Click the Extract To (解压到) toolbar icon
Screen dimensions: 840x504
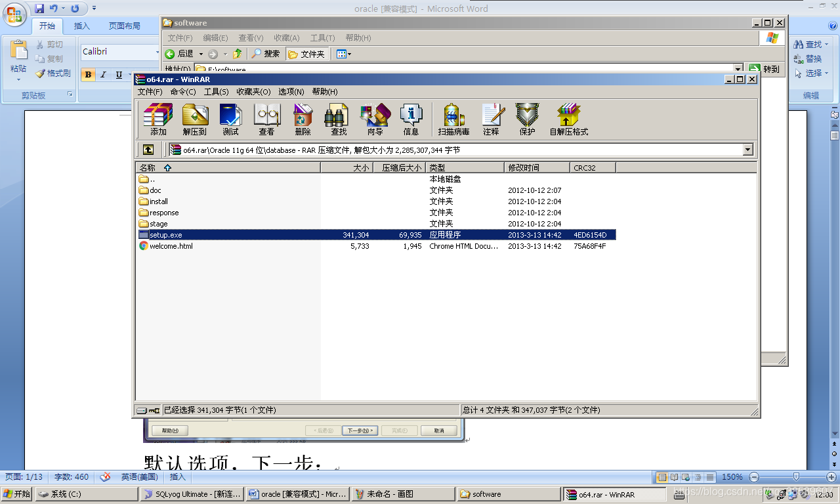point(195,119)
